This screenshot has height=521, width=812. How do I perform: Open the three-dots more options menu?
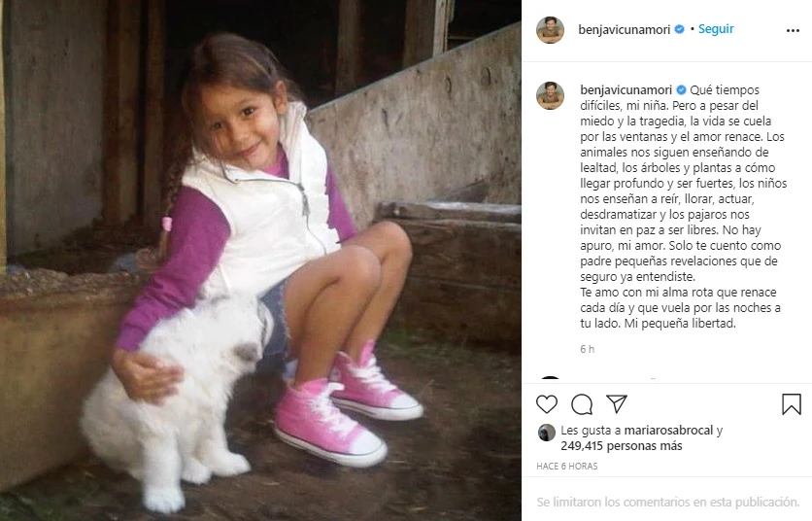pos(793,30)
